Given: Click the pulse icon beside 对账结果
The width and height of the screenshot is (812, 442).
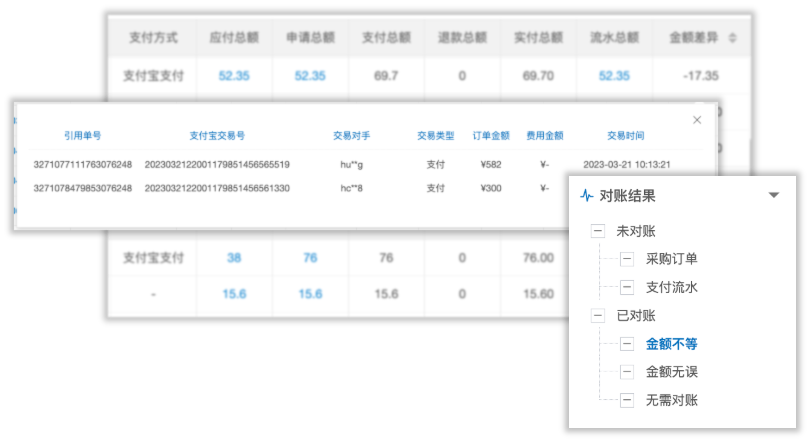Looking at the screenshot, I should 587,196.
